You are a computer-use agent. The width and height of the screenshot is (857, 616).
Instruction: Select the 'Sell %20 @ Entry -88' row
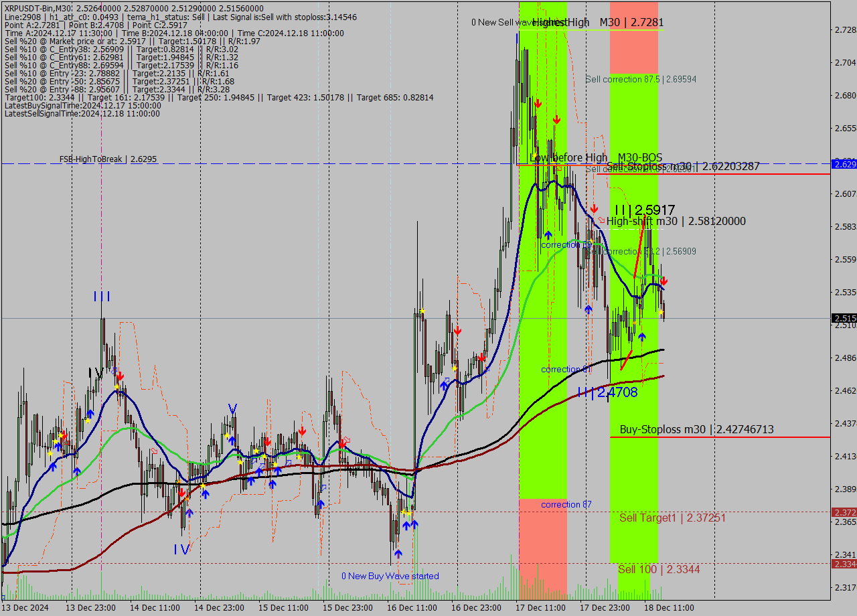(x=117, y=90)
